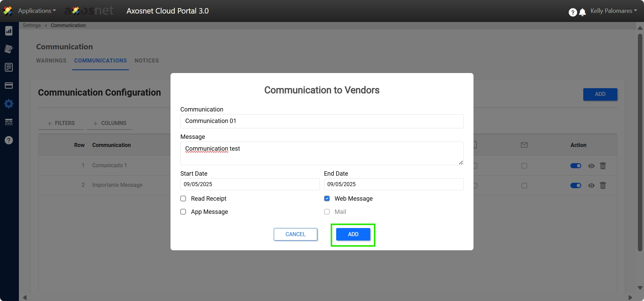This screenshot has width=644, height=301.
Task: Switch to the NOTICES tab
Action: 146,60
